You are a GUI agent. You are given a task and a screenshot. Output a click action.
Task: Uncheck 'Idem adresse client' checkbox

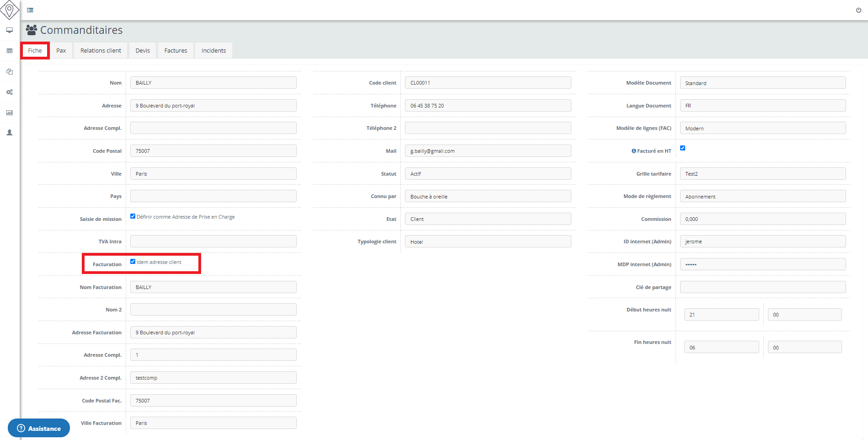pyautogui.click(x=133, y=261)
